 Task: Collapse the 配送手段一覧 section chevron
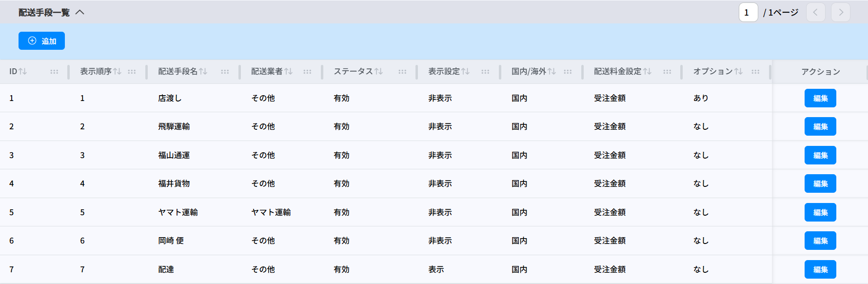point(80,12)
